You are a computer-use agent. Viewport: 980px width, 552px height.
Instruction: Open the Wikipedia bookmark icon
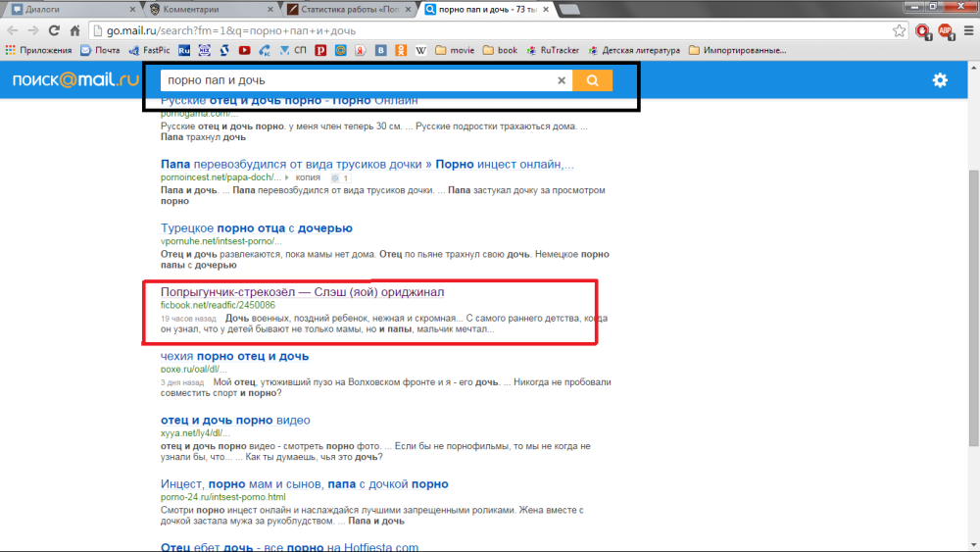pyautogui.click(x=420, y=50)
